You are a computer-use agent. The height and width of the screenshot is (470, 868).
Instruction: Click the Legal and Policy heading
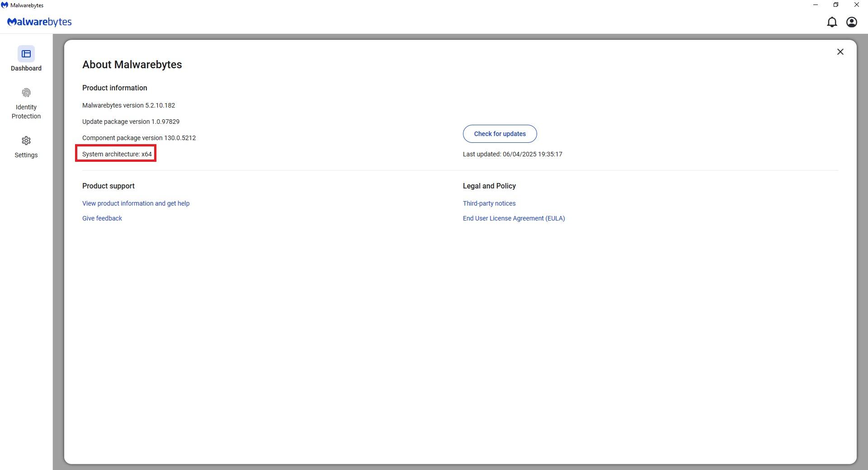(489, 186)
